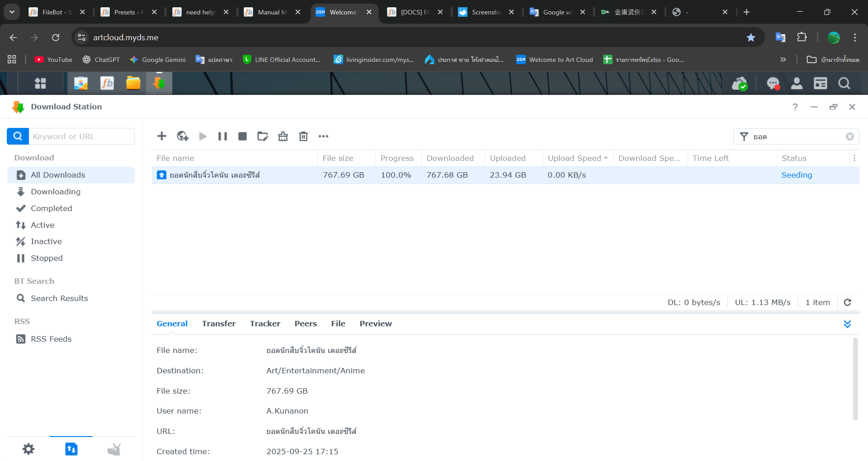868x461 pixels.
Task: Open Download Station settings gear
Action: pyautogui.click(x=28, y=449)
